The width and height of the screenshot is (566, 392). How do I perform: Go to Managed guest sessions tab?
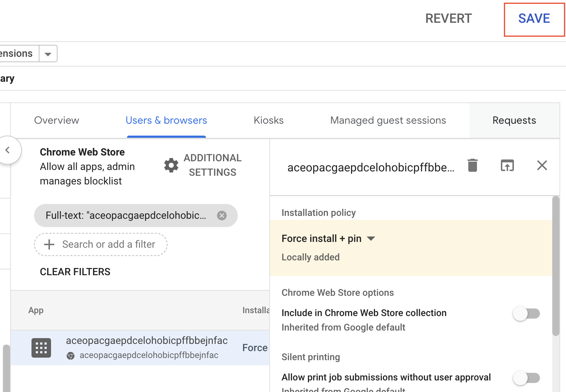pyautogui.click(x=388, y=120)
